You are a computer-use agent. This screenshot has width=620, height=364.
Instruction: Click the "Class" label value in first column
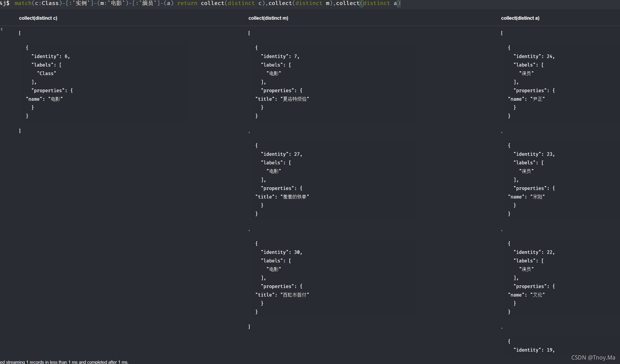click(x=47, y=74)
